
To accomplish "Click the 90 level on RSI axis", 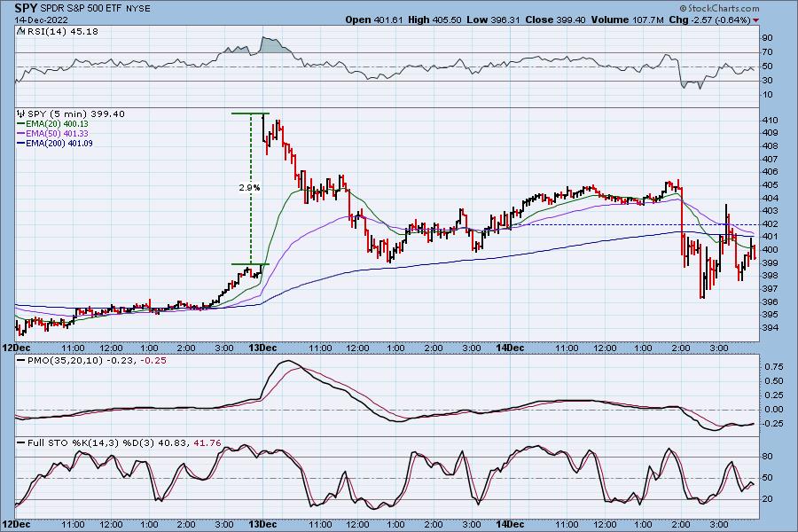I will [767, 38].
